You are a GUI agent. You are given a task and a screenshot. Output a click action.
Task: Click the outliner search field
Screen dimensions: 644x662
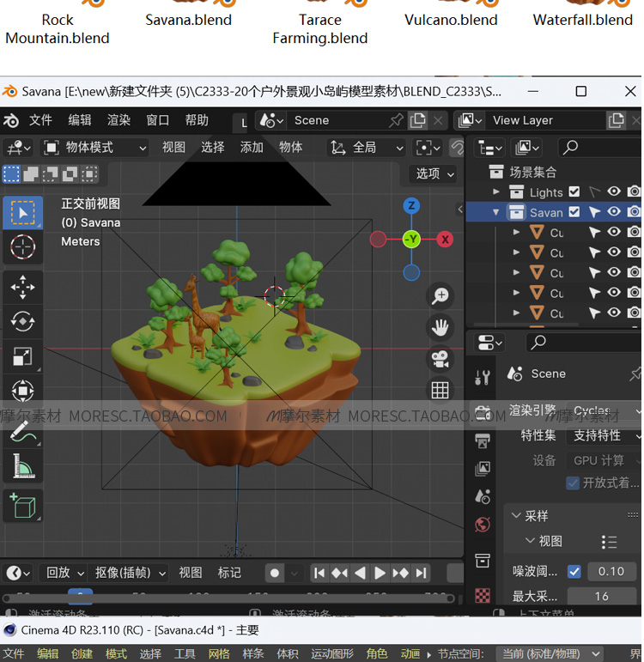coord(599,148)
